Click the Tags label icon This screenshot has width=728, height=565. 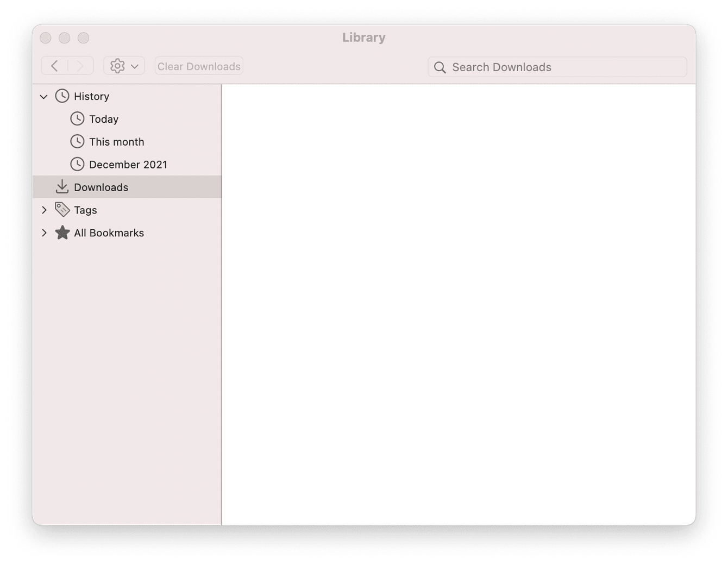(x=61, y=210)
